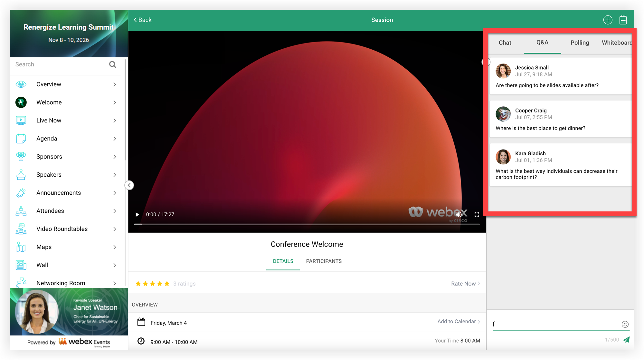Expand the Welcome chevron
Viewport: 644px width, 360px height.
click(115, 102)
